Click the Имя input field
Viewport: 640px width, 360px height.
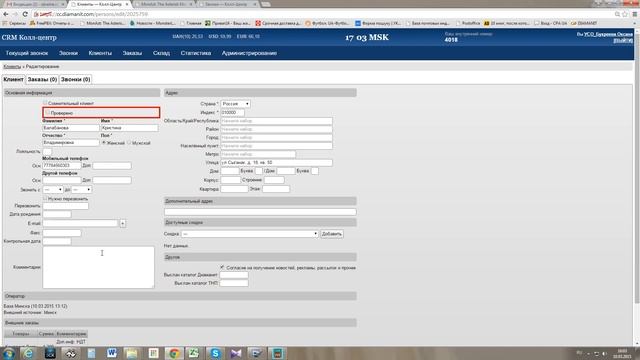coord(129,128)
